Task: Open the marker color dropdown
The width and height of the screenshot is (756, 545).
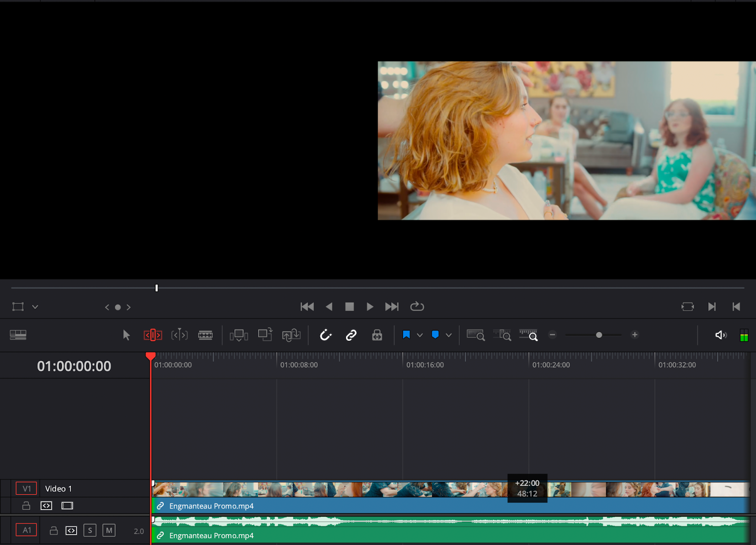Action: [448, 335]
